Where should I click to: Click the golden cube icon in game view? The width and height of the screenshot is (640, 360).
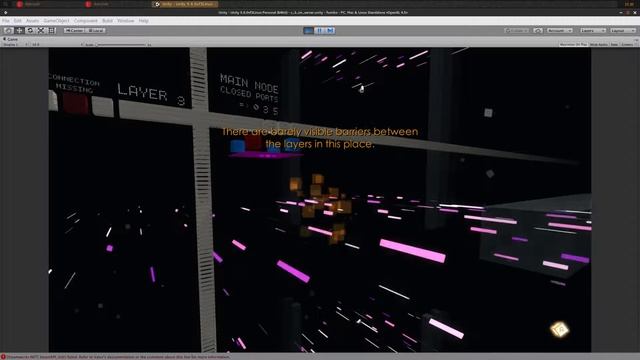tap(560, 329)
